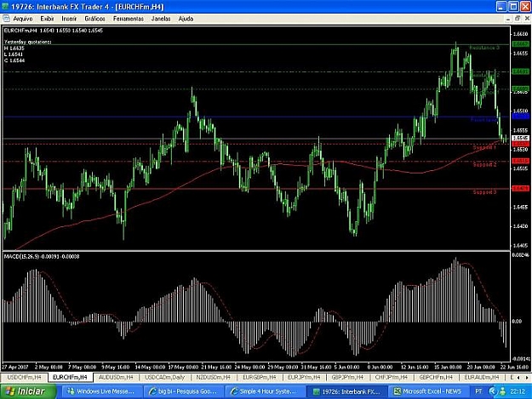The width and height of the screenshot is (532, 399).
Task: Click the current price marker 1.6545 on the scale
Action: [x=520, y=139]
